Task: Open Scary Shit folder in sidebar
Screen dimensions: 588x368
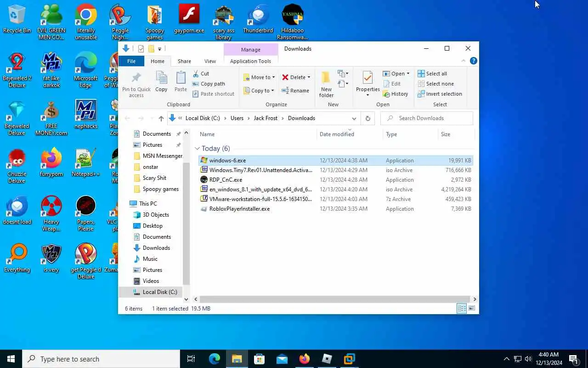Action: (x=150, y=178)
